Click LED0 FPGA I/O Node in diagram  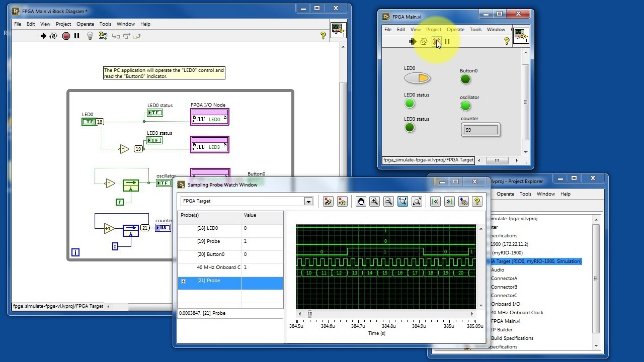pyautogui.click(x=210, y=117)
